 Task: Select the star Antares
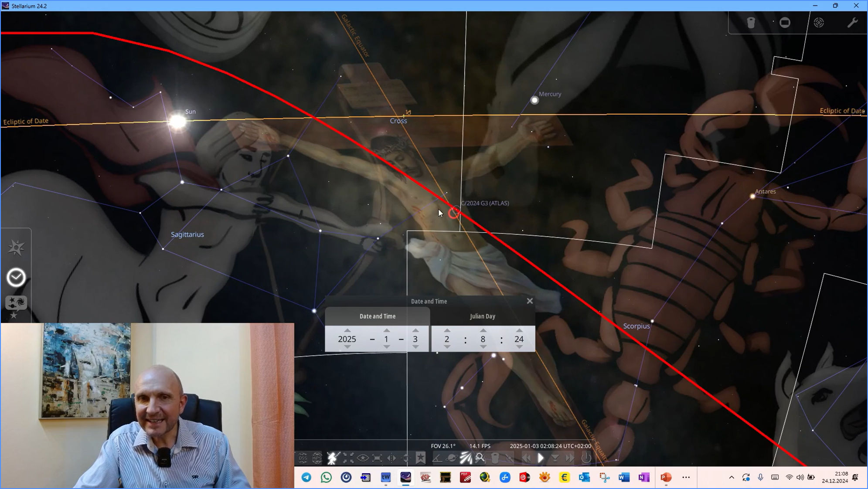tap(752, 197)
